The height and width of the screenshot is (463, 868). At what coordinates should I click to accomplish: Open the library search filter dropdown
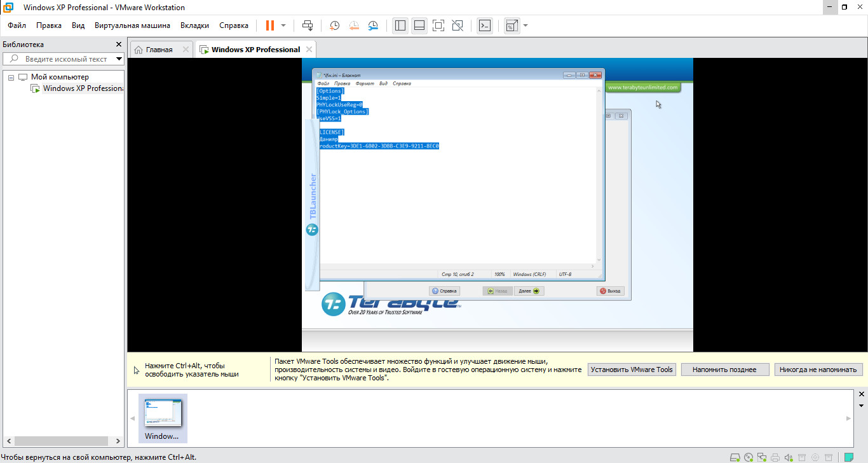[x=119, y=59]
